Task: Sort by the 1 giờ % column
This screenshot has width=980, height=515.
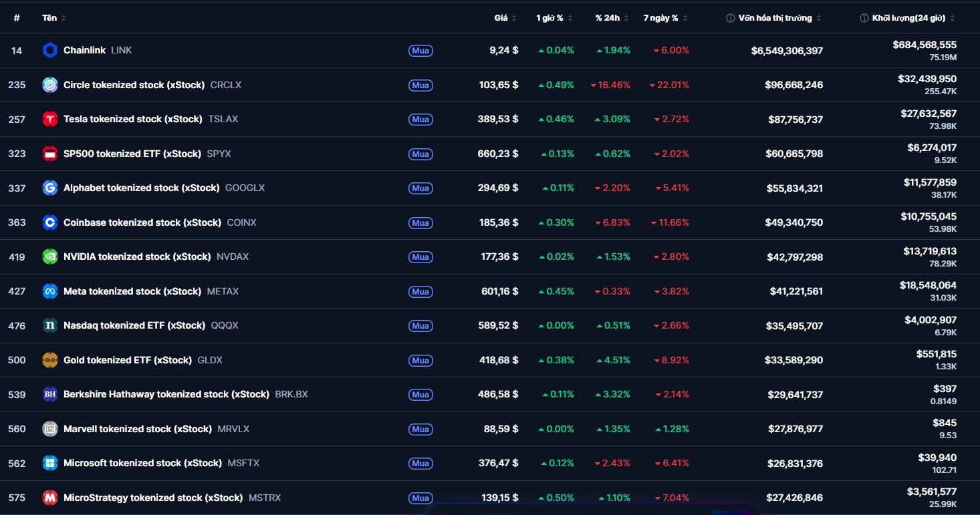Action: 554,18
